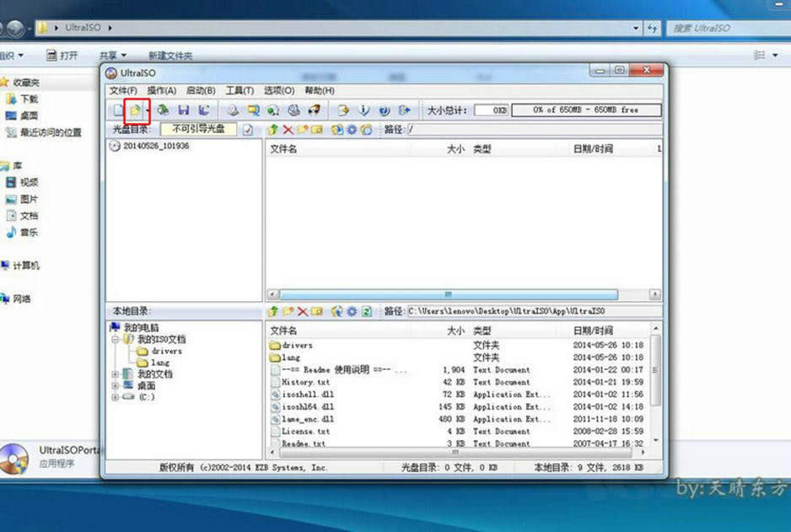
Task: Select the isoshell.dll file in list
Action: [x=308, y=395]
